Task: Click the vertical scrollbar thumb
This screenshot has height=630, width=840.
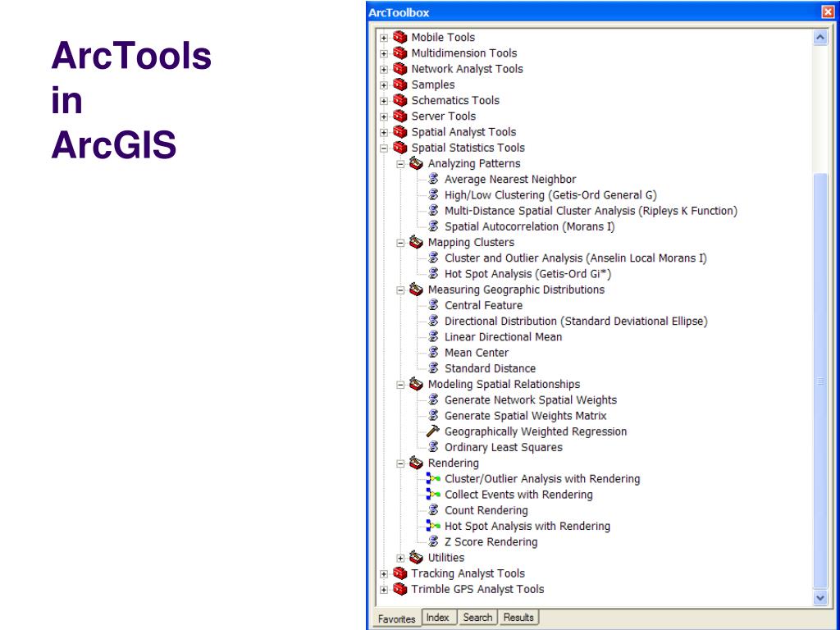Action: click(820, 381)
